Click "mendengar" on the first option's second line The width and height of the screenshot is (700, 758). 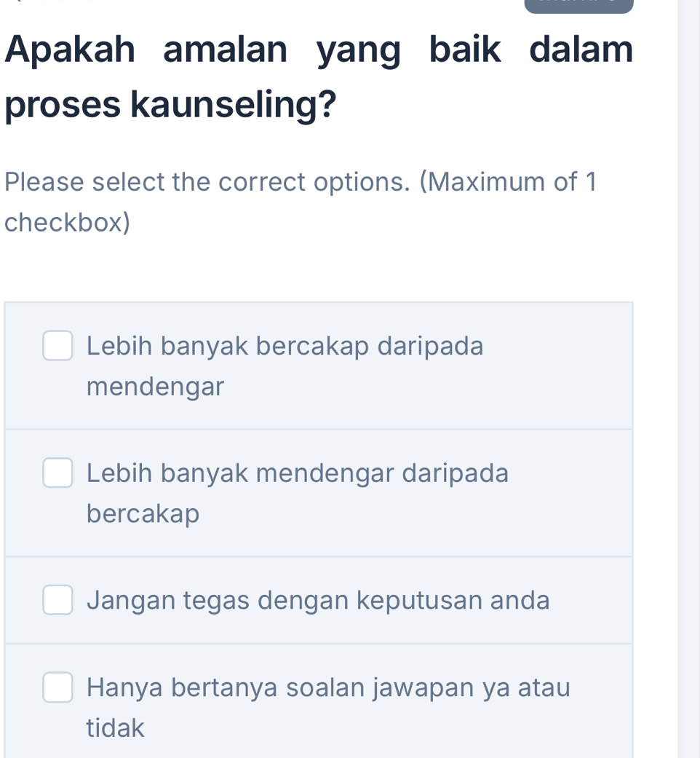[155, 387]
